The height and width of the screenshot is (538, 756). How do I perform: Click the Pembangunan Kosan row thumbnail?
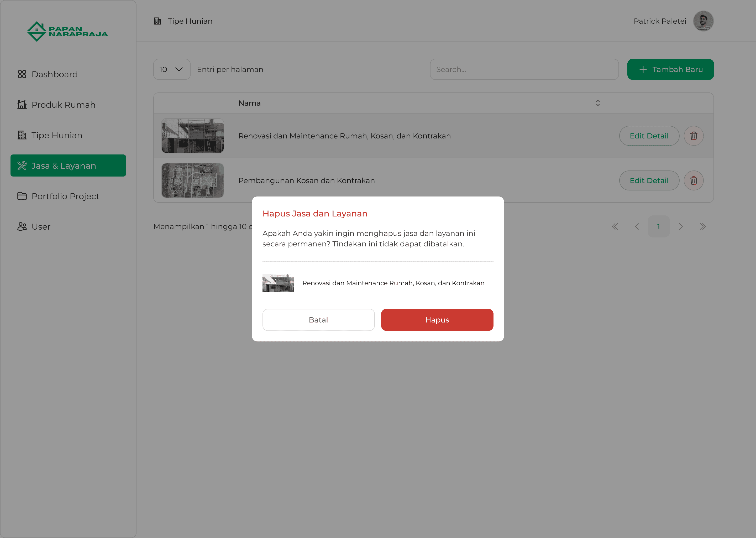193,180
